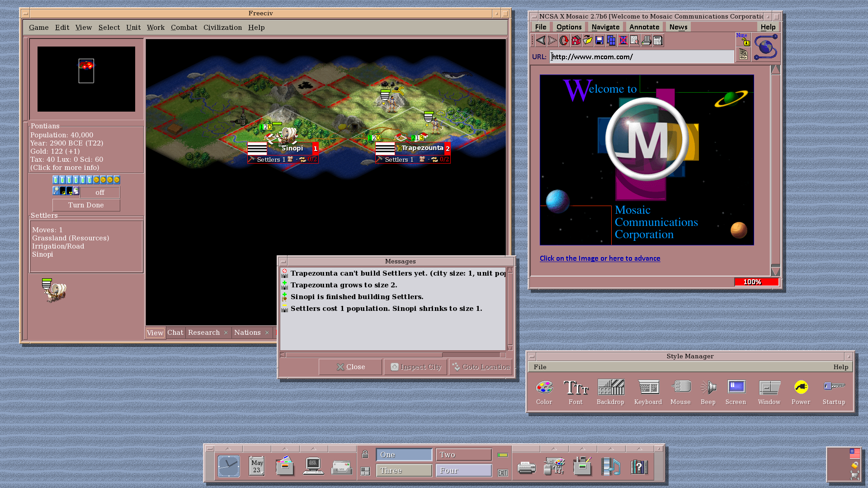Expand subpanel arrow above media icon
The width and height of the screenshot is (868, 488).
(x=611, y=449)
